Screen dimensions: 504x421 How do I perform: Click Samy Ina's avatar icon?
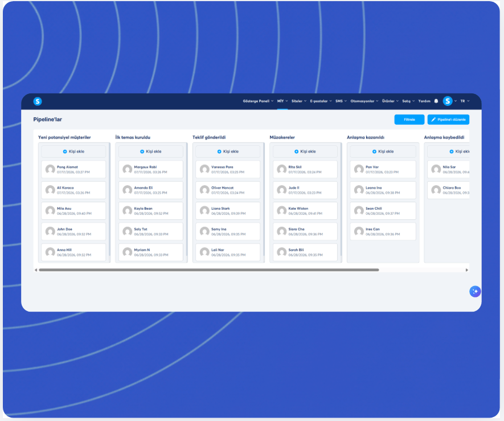(x=204, y=231)
